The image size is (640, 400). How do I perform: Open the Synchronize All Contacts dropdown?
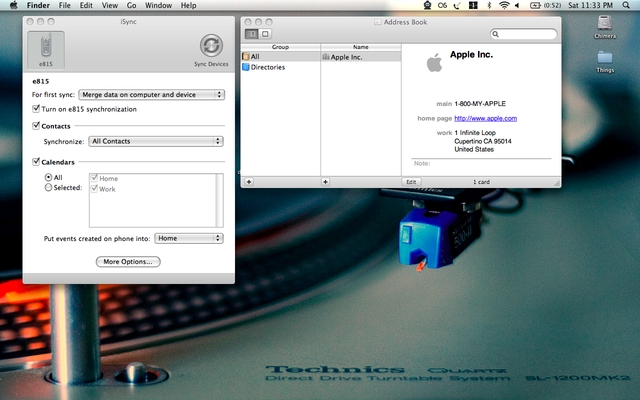(x=156, y=141)
